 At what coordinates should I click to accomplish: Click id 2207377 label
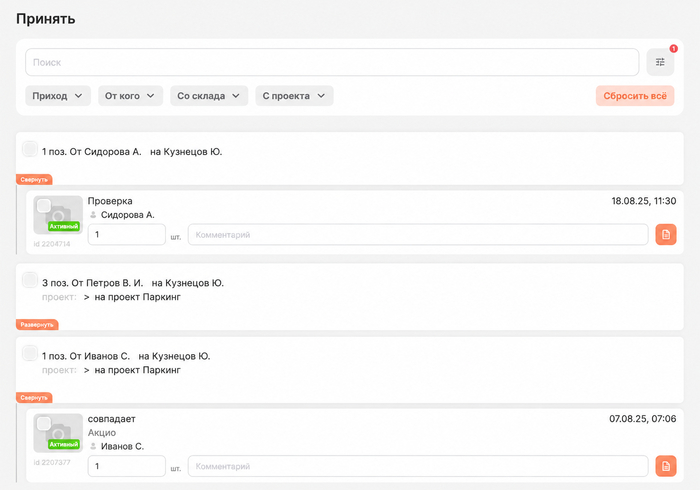coord(52,462)
